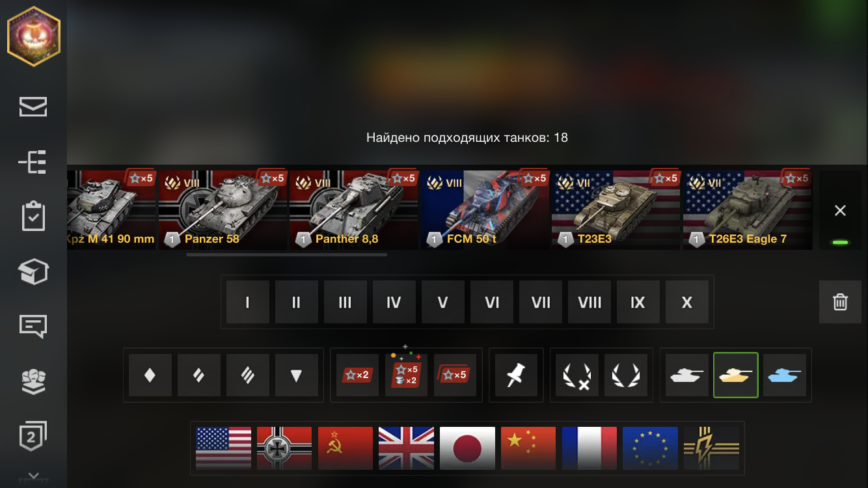Open player profile pumpkin avatar
This screenshot has width=868, height=488.
coord(34,37)
